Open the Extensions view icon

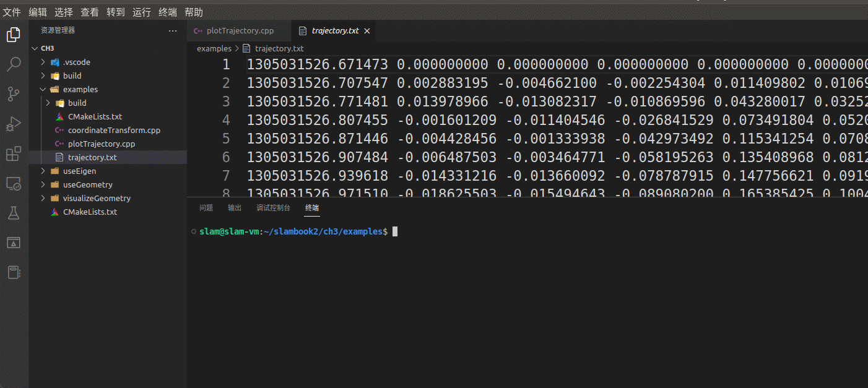point(13,153)
